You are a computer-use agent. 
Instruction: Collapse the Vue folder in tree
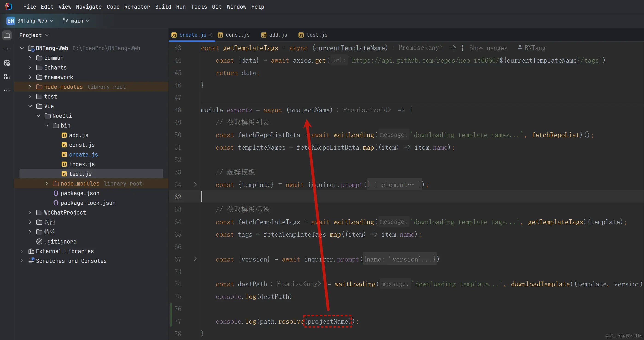pos(30,106)
